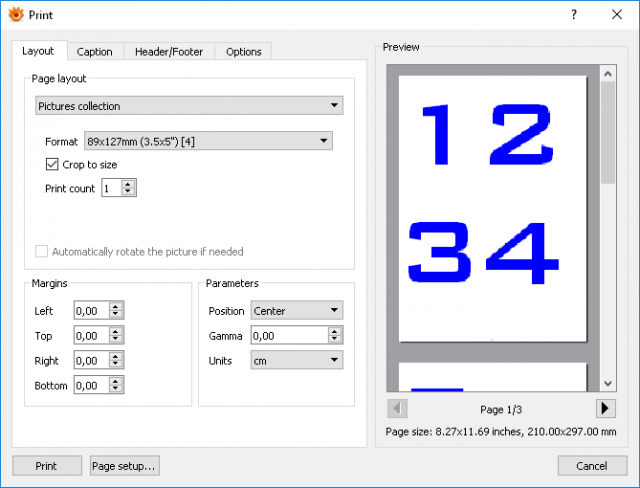Decrease Left margin with down arrow
This screenshot has width=640, height=488.
tap(116, 315)
